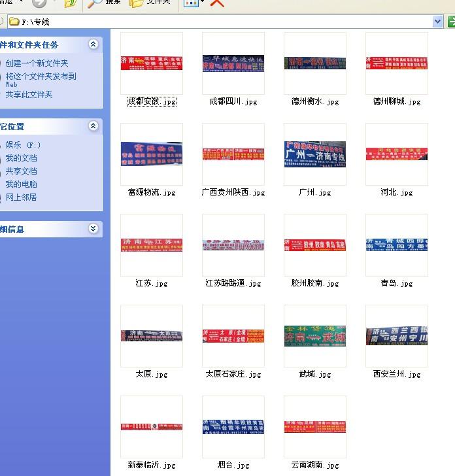Image resolution: width=455 pixels, height=476 pixels.
Task: Click the file name 西安兰州.jpg
Action: (x=397, y=374)
